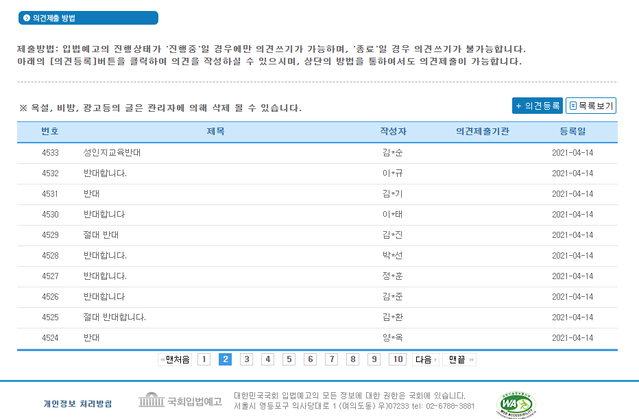Open post 4524 titled 반대
Viewport: 639px width, 419px height.
(x=91, y=338)
